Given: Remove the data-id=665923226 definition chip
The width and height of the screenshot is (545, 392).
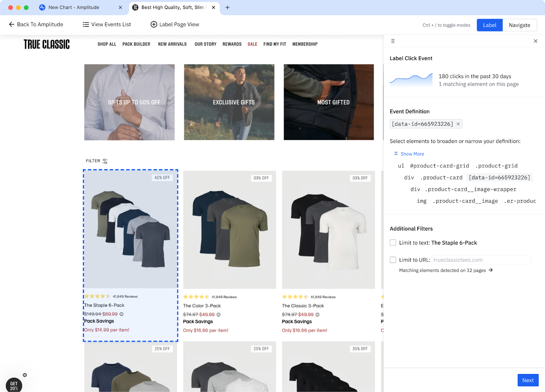Looking at the screenshot, I should (458, 124).
